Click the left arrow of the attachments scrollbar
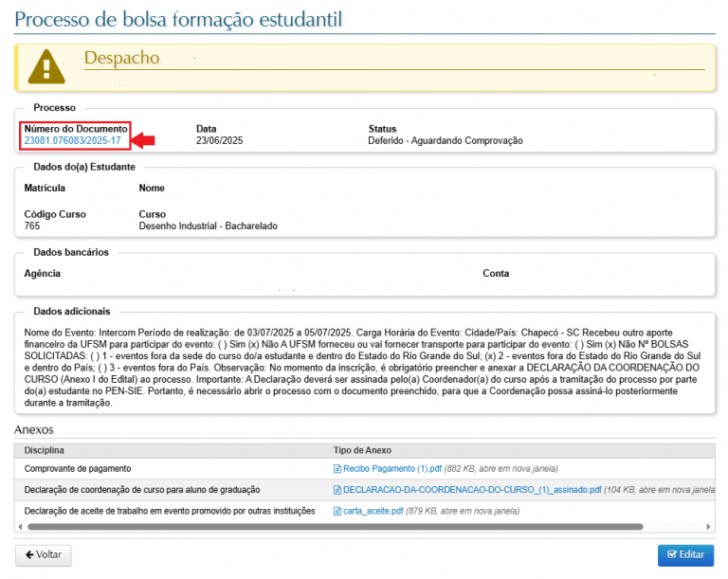728x579 pixels. [x=20, y=526]
